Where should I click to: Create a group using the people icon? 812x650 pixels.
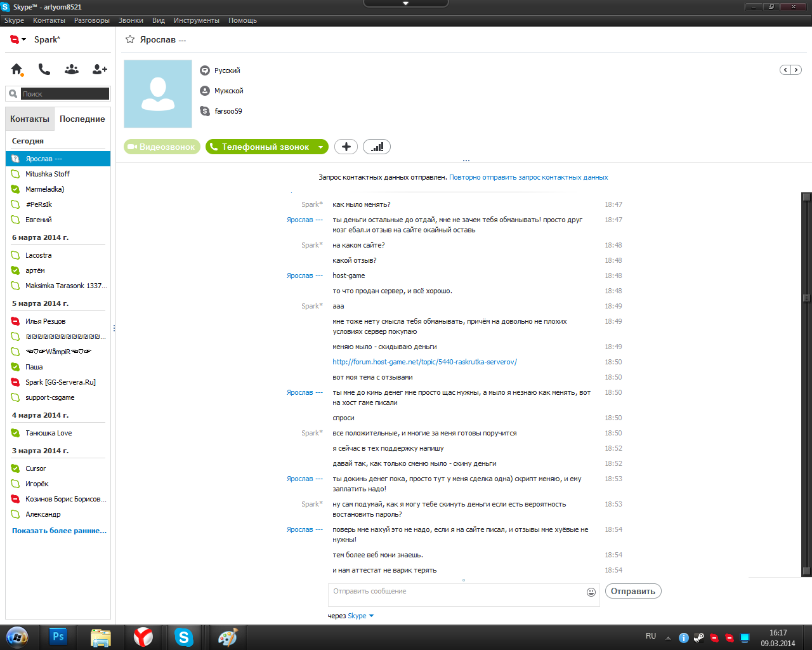72,69
